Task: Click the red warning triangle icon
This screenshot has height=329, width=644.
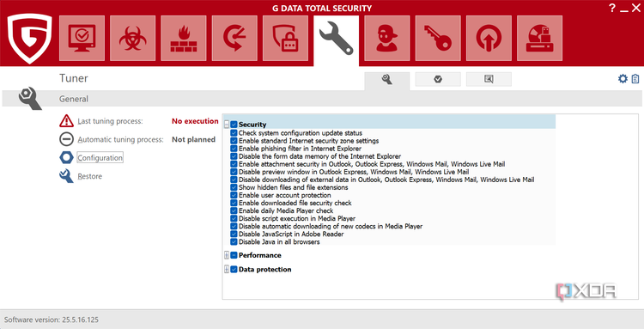Action: coord(66,121)
